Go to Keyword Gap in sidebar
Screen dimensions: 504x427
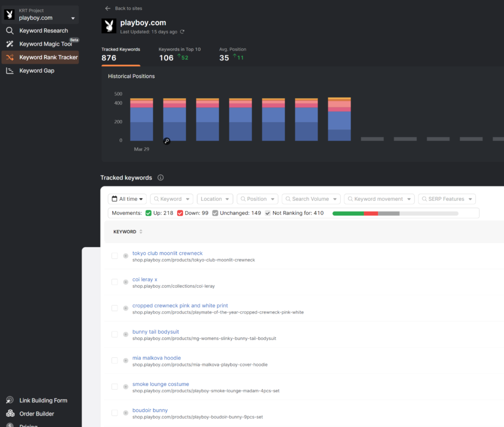pyautogui.click(x=37, y=71)
